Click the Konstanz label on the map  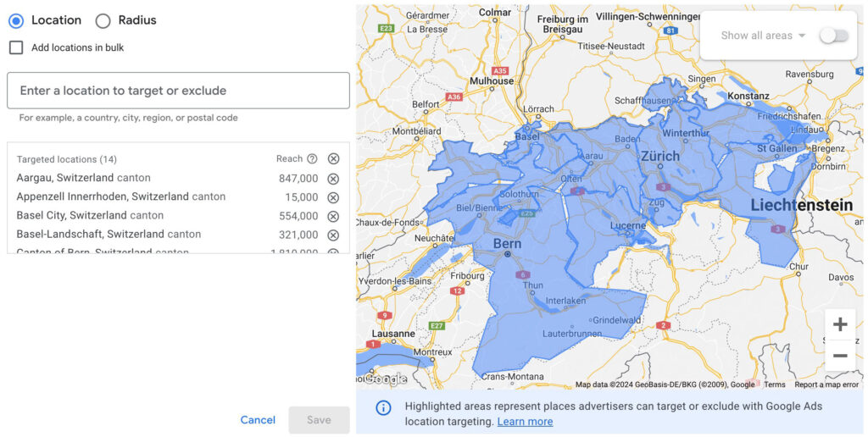pos(748,96)
